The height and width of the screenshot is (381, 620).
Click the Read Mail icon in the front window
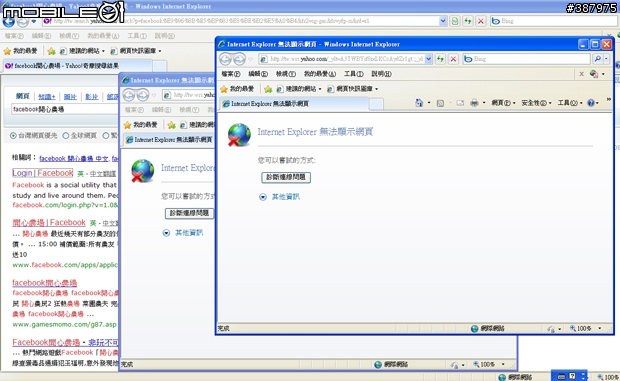pyautogui.click(x=460, y=103)
